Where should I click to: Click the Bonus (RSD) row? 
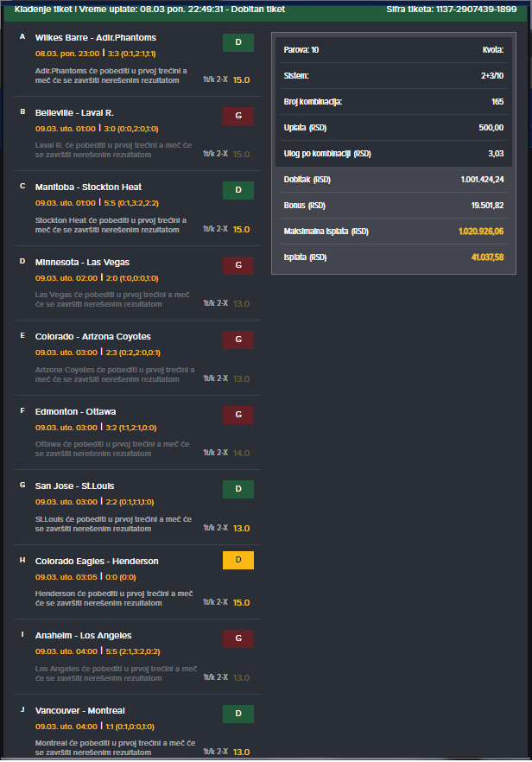(394, 206)
